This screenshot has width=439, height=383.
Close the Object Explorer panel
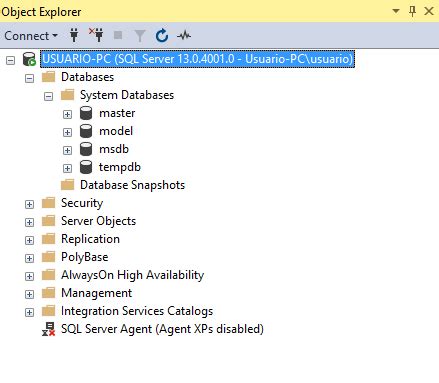[429, 11]
